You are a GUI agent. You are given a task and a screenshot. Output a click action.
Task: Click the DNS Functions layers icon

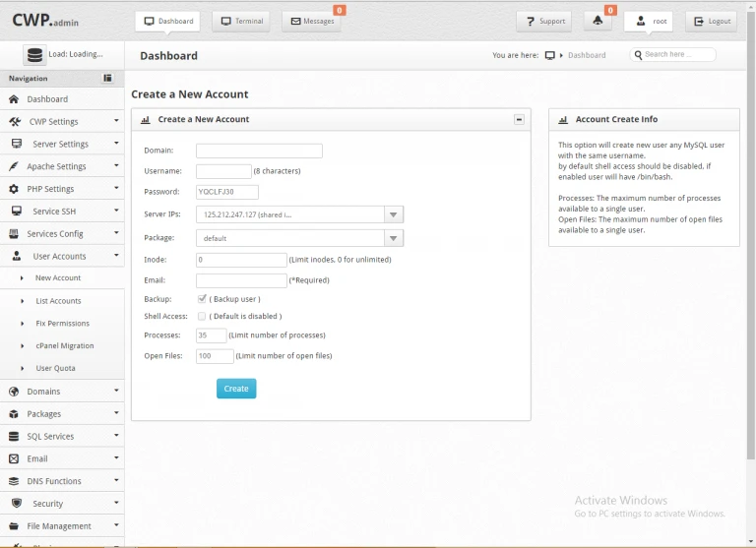[14, 481]
